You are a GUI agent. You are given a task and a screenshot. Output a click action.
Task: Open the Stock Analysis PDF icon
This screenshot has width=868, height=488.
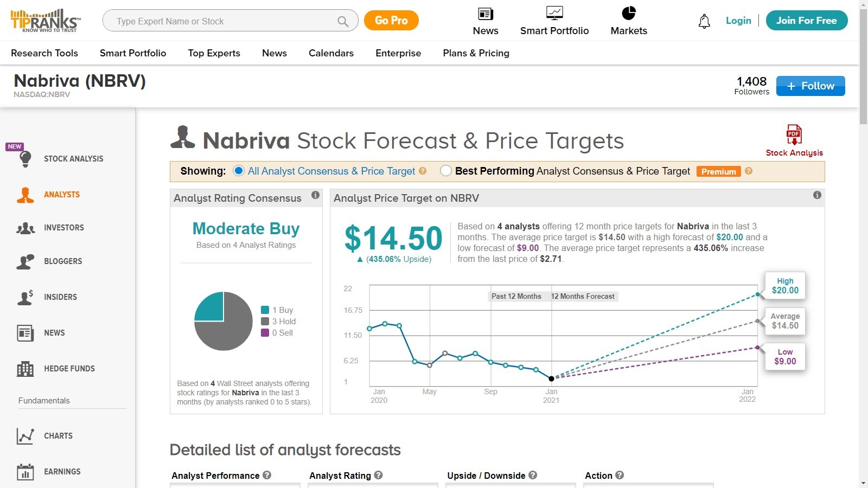coord(794,134)
